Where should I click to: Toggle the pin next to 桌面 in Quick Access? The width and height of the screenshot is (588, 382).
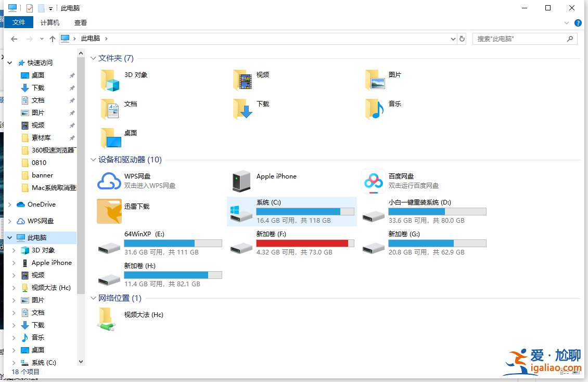72,75
